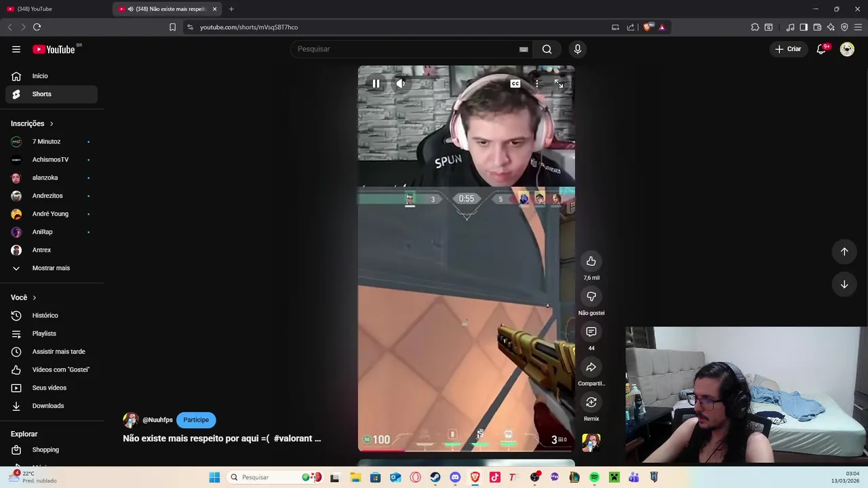Screen dimensions: 868x488
Task: Select Shorts in the sidebar
Action: 52,94
